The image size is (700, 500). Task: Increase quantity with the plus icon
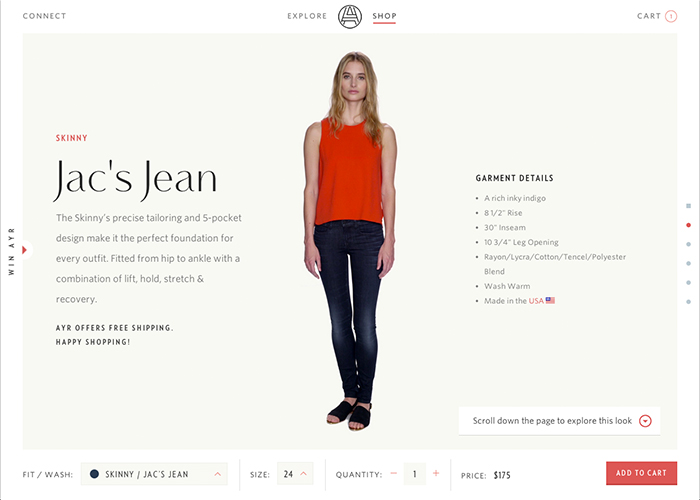[x=436, y=473]
